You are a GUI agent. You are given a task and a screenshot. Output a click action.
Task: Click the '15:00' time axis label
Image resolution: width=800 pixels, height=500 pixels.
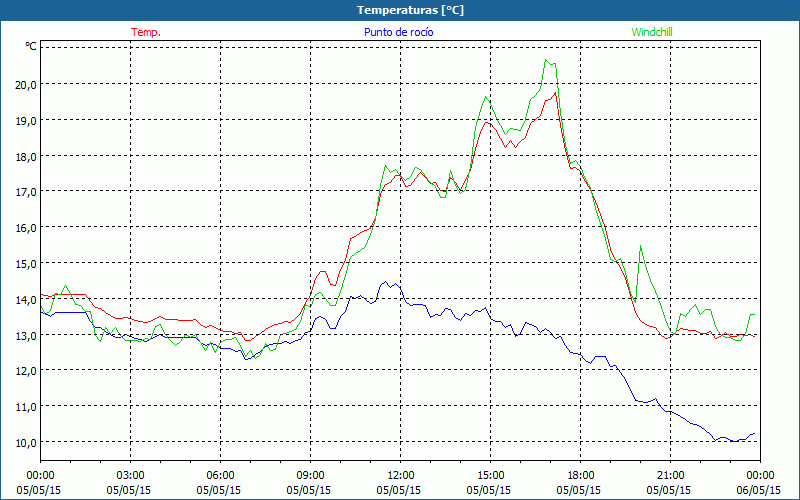[x=490, y=476]
